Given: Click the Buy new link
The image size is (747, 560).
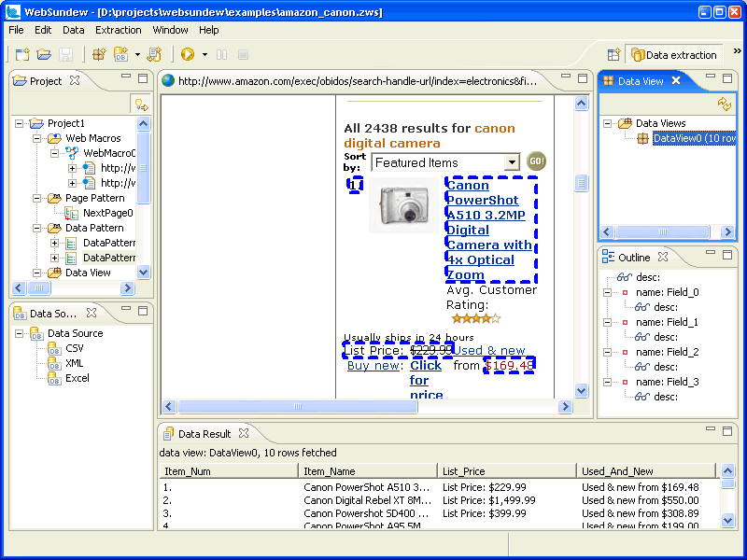Looking at the screenshot, I should [373, 365].
